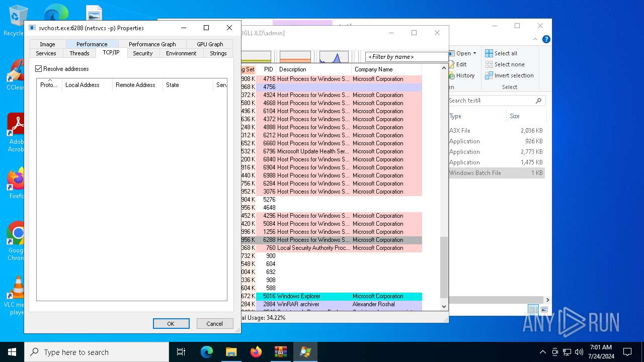644x362 pixels.
Task: Select the TCP/IP tab
Action: coord(111,52)
